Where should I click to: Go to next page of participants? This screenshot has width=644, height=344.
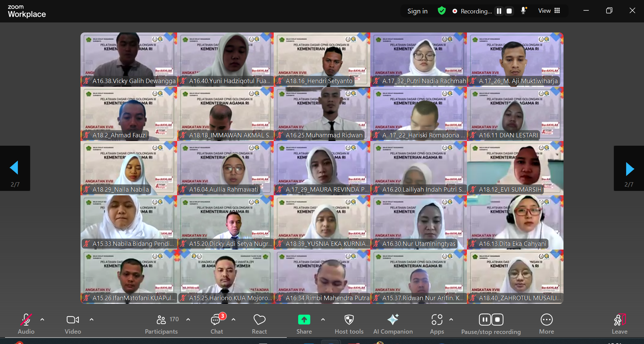click(629, 168)
